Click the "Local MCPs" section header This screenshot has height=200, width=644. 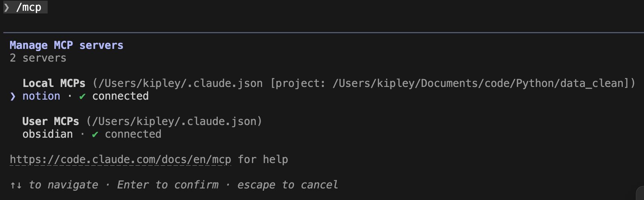pos(54,83)
